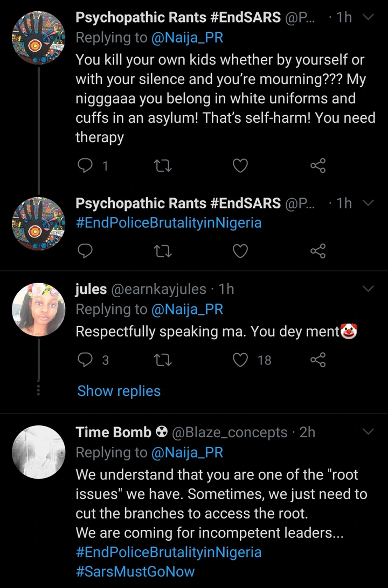
Task: Share the "You need therapy" tweet
Action: (318, 166)
